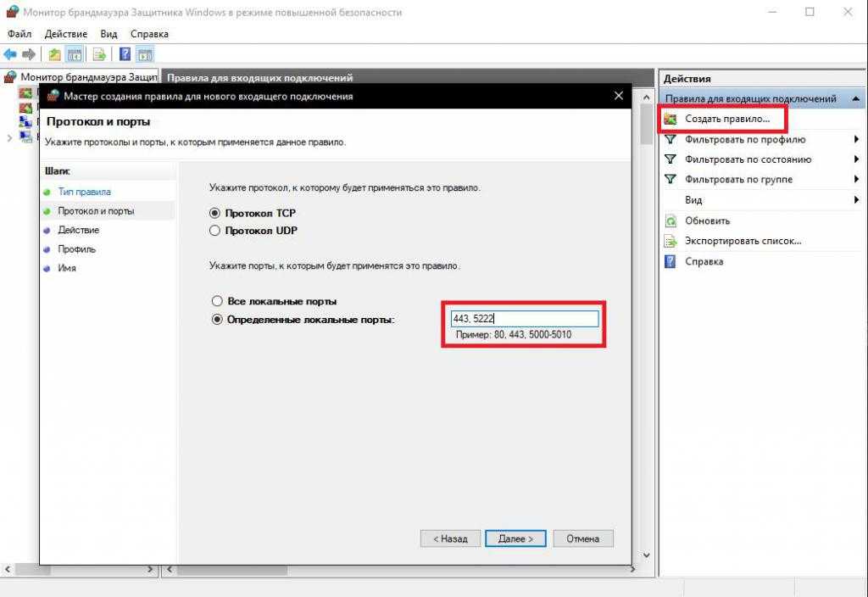Select the Протокол TCP radio button
Viewport: 868px width, 597px height.
[x=215, y=214]
